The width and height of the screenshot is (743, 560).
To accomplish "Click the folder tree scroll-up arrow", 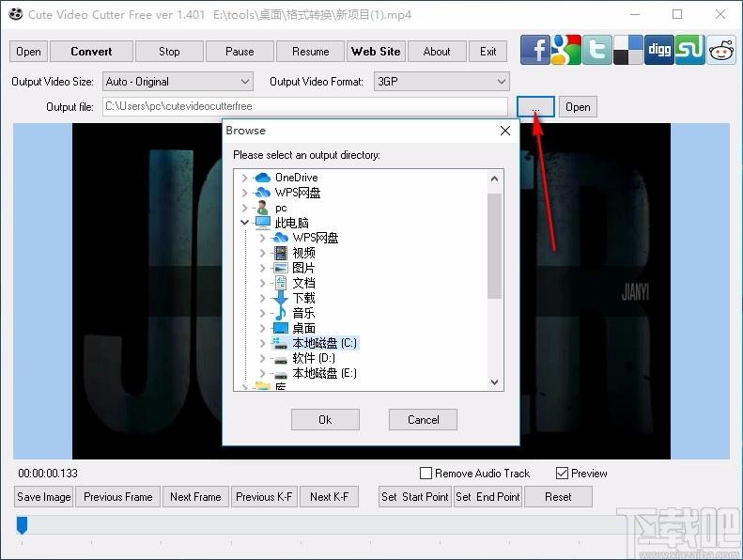I will tap(494, 179).
